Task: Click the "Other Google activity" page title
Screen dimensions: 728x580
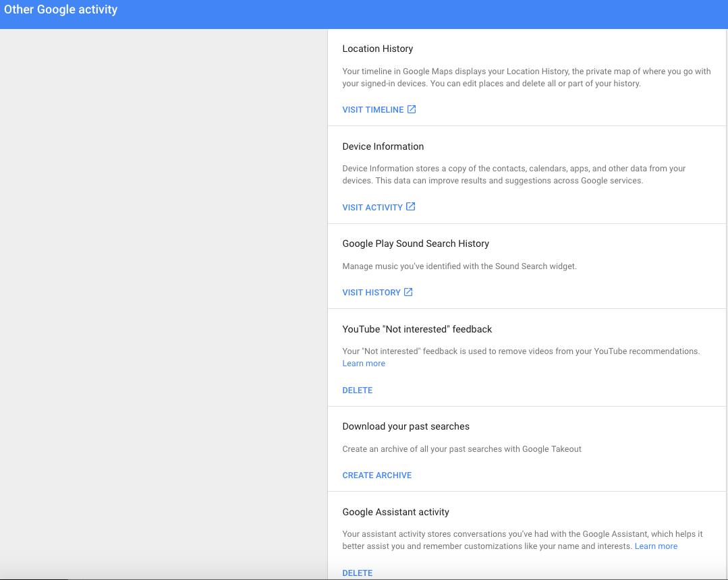Action: (61, 10)
